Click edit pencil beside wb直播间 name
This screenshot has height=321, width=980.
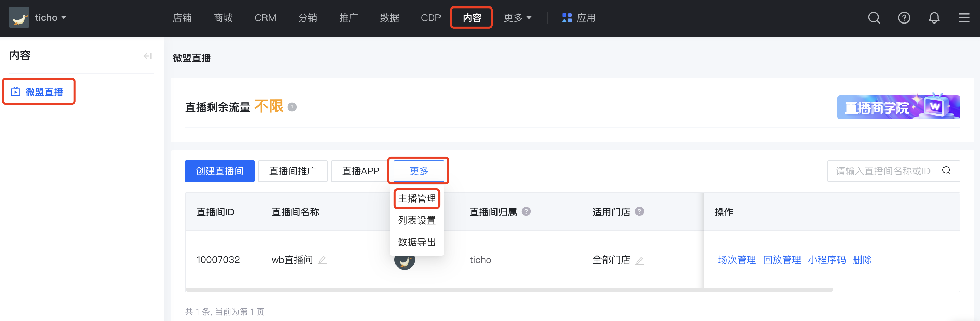click(x=322, y=260)
